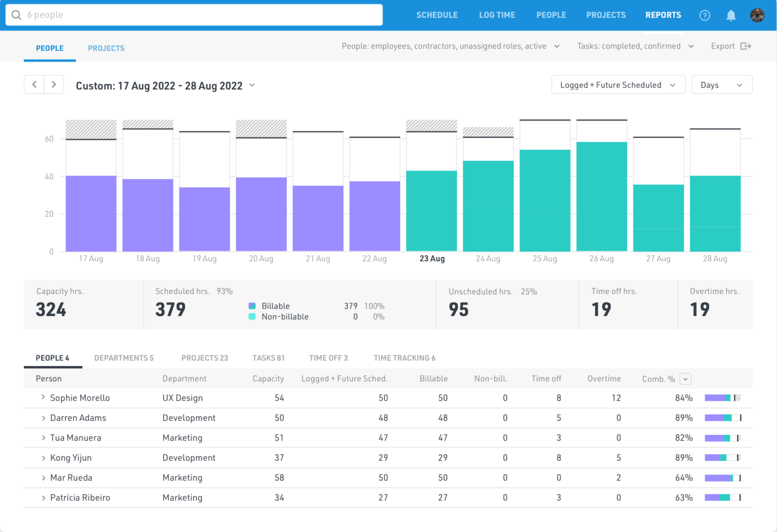Open notifications bell icon
This screenshot has height=532, width=777.
[730, 15]
